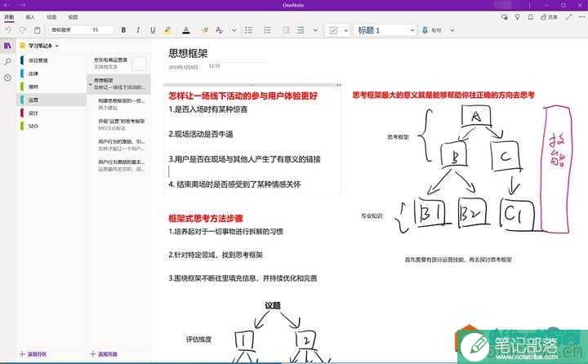Viewport: 588px width, 364px height.
Task: Click the page date under the title
Action: click(183, 67)
